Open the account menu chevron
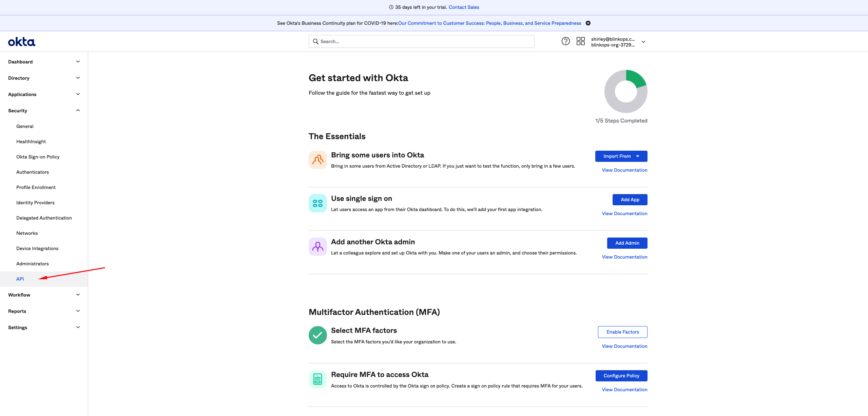The width and height of the screenshot is (868, 416). [x=643, y=42]
